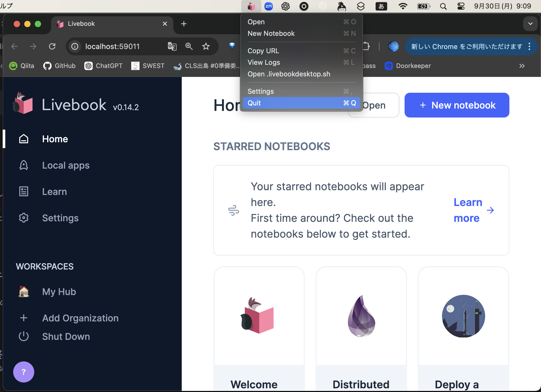Open the Distributed notebook card thumbnail
The height and width of the screenshot is (392, 541).
[361, 316]
